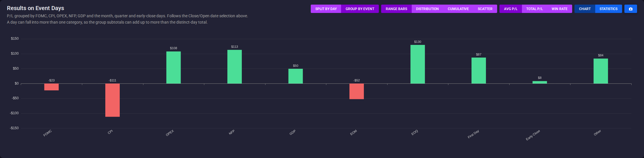
Task: Switch chart to Cumulative view
Action: 458,9
